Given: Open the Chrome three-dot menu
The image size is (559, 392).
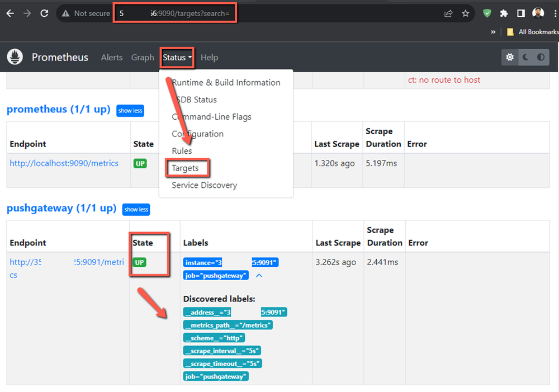Looking at the screenshot, I should tap(555, 13).
